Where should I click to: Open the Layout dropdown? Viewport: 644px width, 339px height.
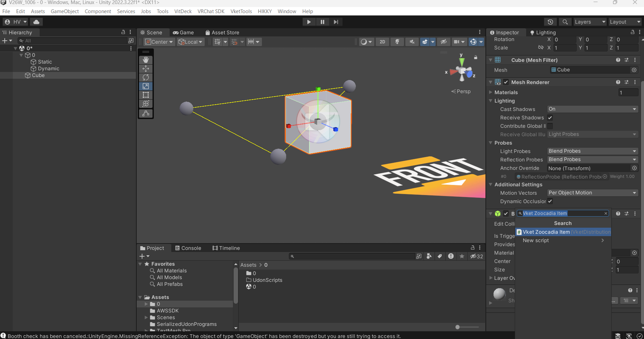tap(625, 22)
